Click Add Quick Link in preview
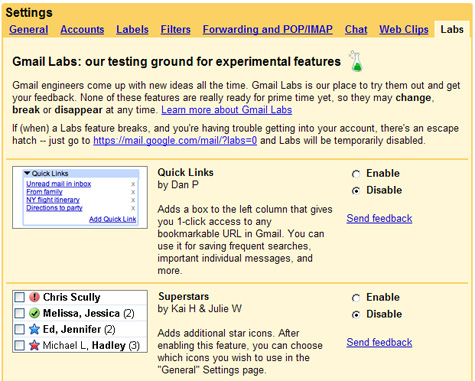The height and width of the screenshot is (381, 475). [x=112, y=219]
